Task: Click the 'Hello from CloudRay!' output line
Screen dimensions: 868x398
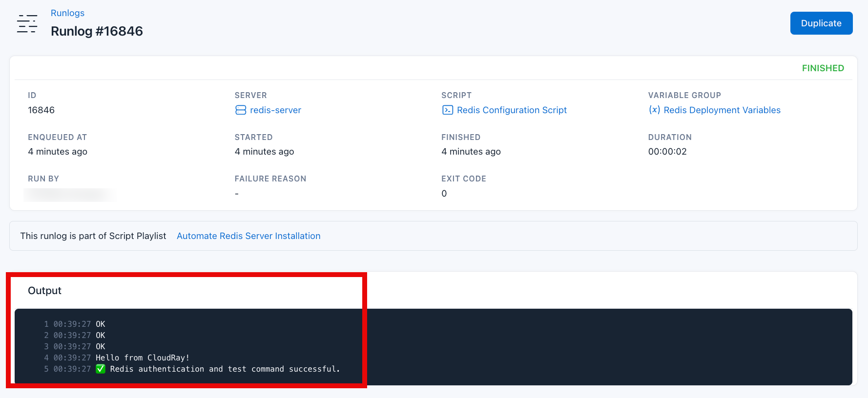Action: point(142,358)
